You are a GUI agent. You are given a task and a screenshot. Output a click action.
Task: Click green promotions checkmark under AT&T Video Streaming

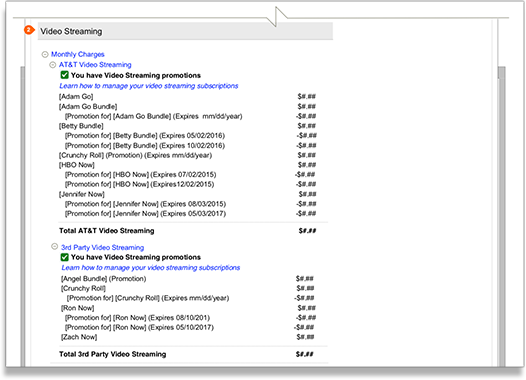coord(64,75)
